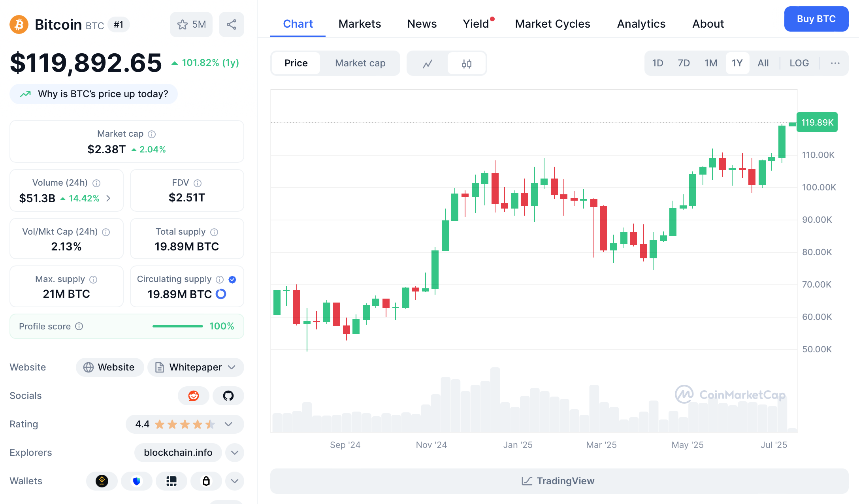
Task: Open the TradingView chart button
Action: [x=559, y=481]
